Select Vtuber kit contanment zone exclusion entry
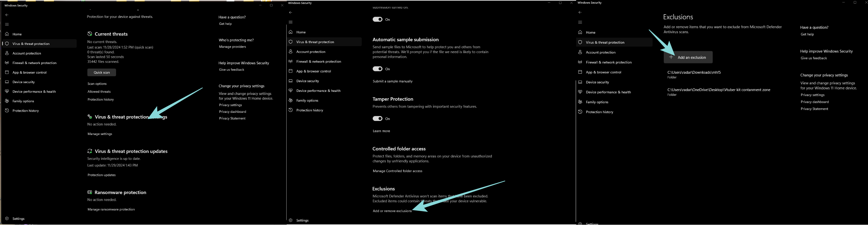The image size is (868, 225). click(719, 92)
